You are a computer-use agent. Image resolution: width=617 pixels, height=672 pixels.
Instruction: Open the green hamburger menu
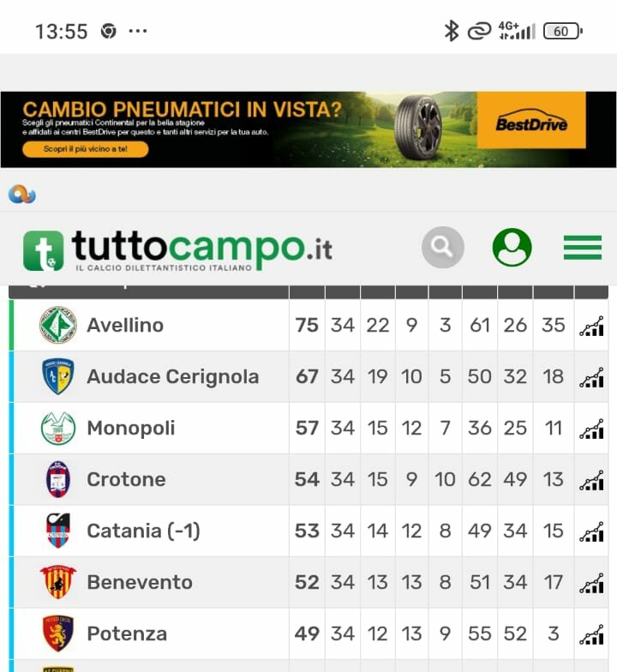tap(583, 247)
